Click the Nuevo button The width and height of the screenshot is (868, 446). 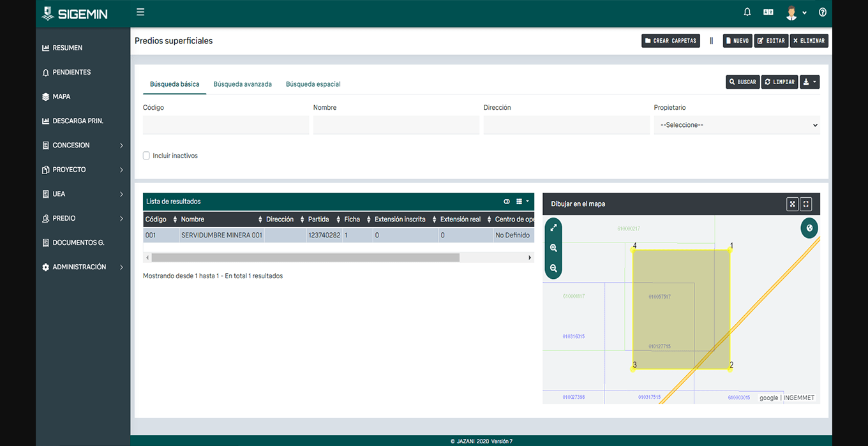(738, 41)
